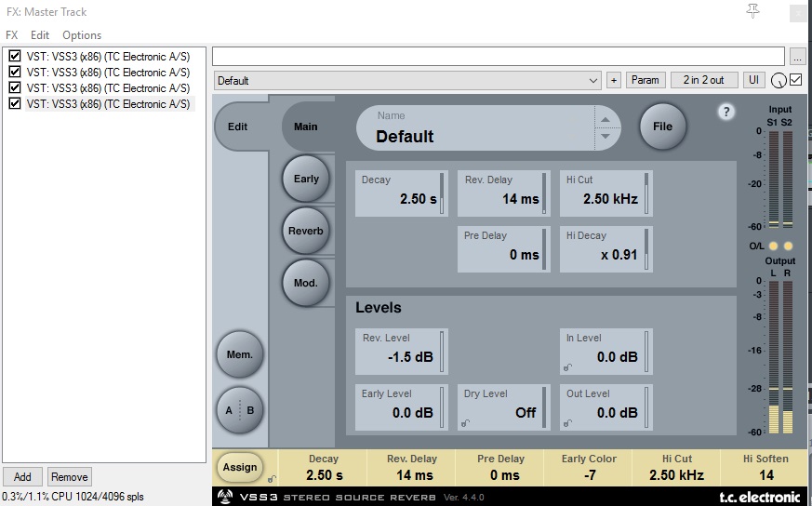Select the third VSS3 plugin in list
This screenshot has height=506, width=812.
[x=108, y=88]
